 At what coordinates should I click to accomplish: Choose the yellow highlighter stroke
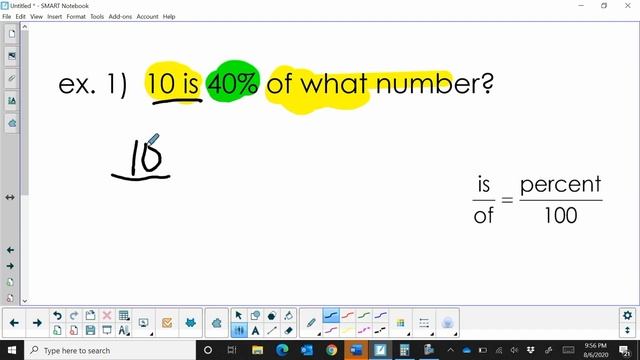(x=348, y=330)
